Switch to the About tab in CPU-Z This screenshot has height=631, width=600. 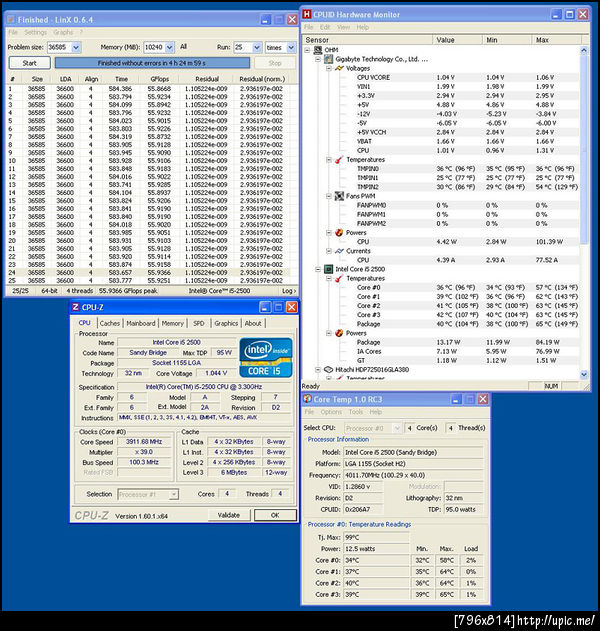point(253,323)
